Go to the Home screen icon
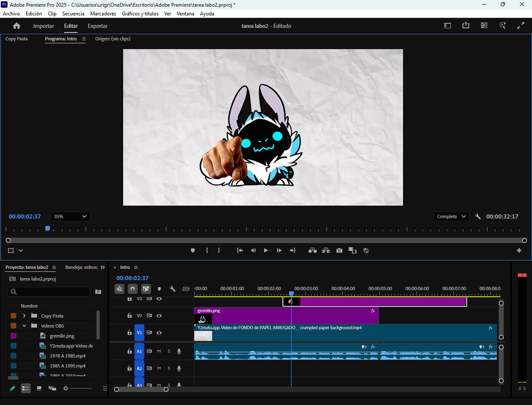532x405 pixels. (x=16, y=26)
